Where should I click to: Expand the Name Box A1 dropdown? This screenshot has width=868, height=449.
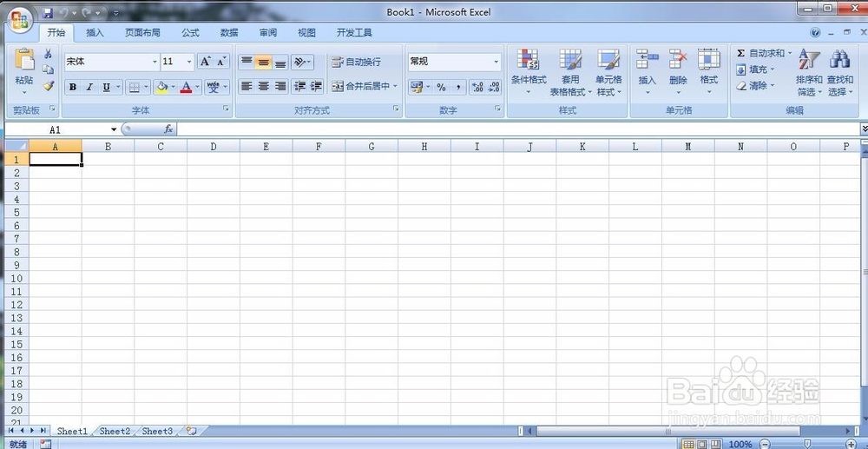114,129
